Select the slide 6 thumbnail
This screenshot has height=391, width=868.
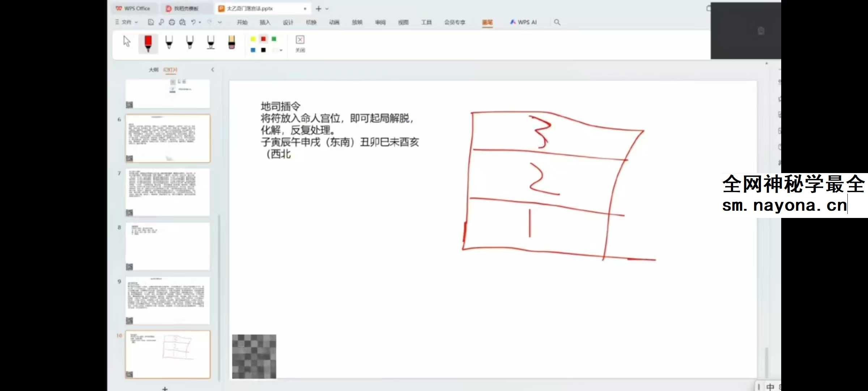[168, 138]
